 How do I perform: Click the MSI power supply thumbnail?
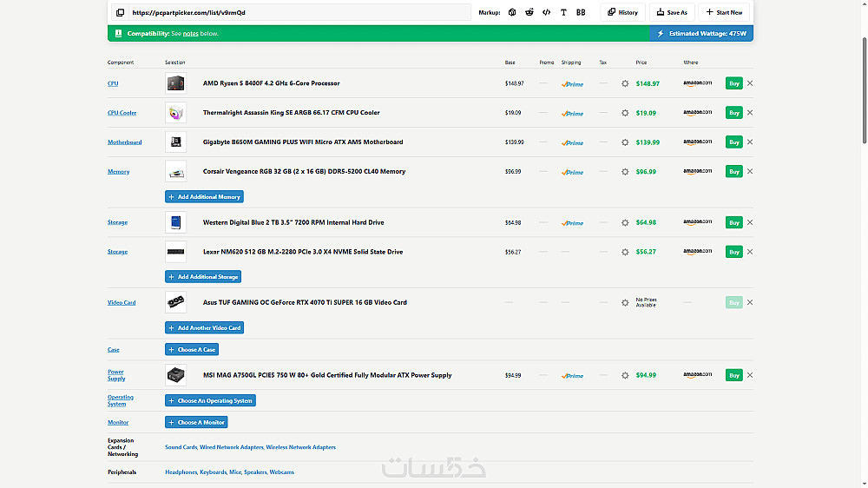point(175,375)
